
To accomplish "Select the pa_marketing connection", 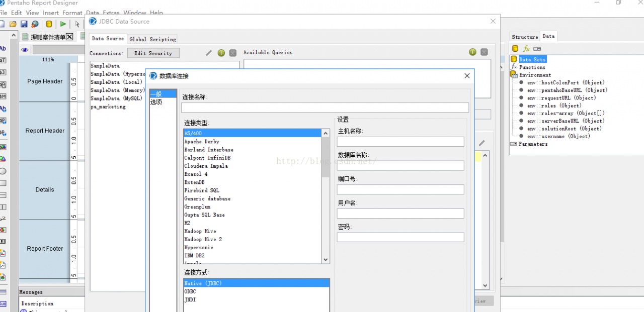I will click(108, 107).
